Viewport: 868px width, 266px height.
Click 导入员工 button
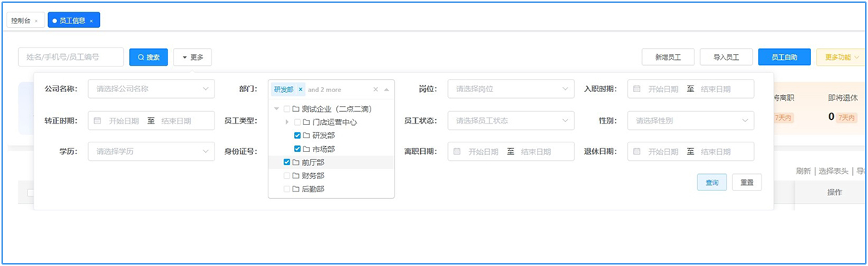[726, 57]
